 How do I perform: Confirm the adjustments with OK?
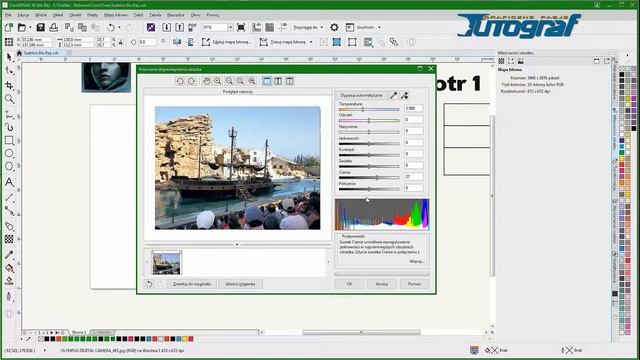[349, 284]
